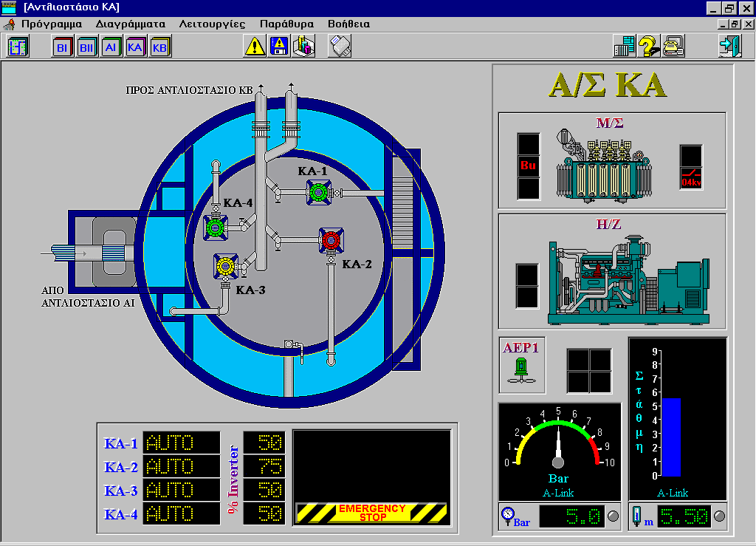Switch to the AI pumping station view
The height and width of the screenshot is (546, 756).
coord(111,47)
